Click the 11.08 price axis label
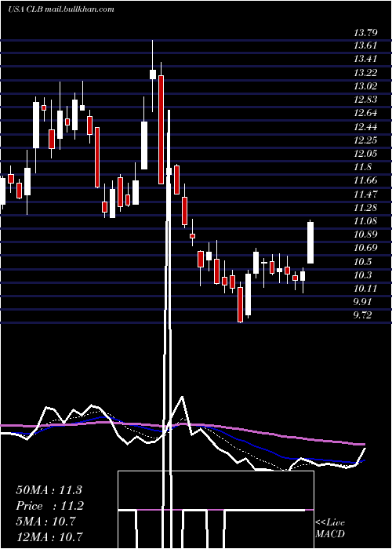Screen dimensions: 392x549 (x=365, y=221)
